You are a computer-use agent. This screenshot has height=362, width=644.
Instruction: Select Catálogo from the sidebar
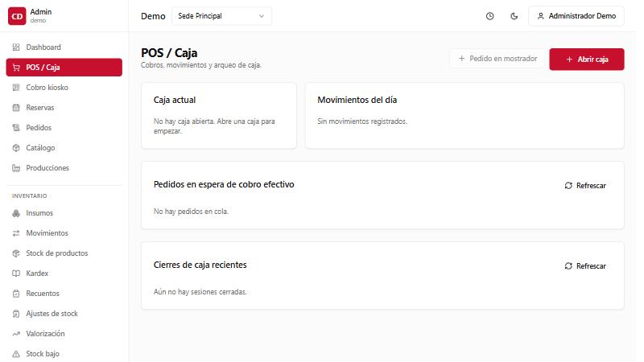click(x=64, y=148)
